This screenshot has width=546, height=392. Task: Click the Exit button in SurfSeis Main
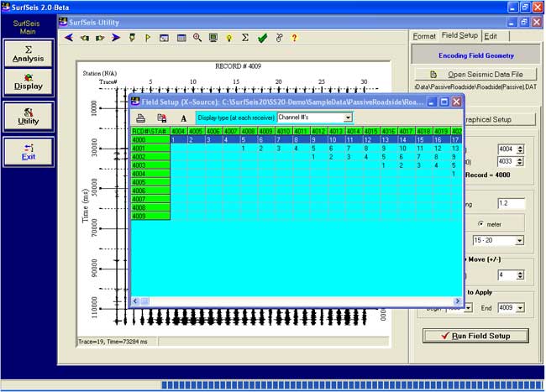(x=29, y=152)
